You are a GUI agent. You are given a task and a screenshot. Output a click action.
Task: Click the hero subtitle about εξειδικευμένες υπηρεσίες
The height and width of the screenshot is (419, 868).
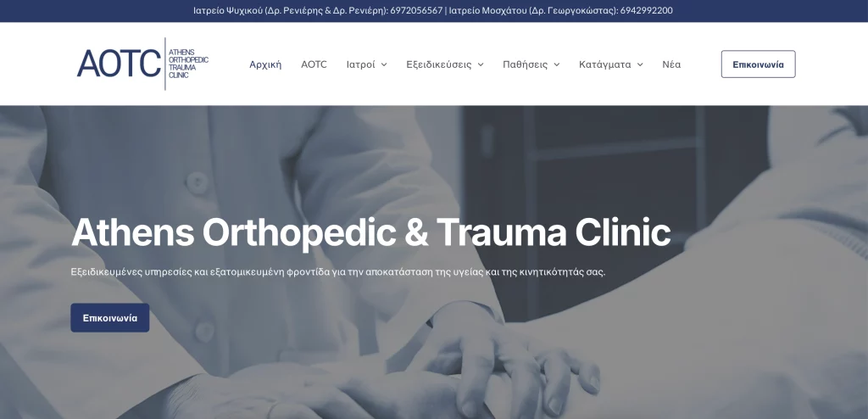tap(338, 272)
